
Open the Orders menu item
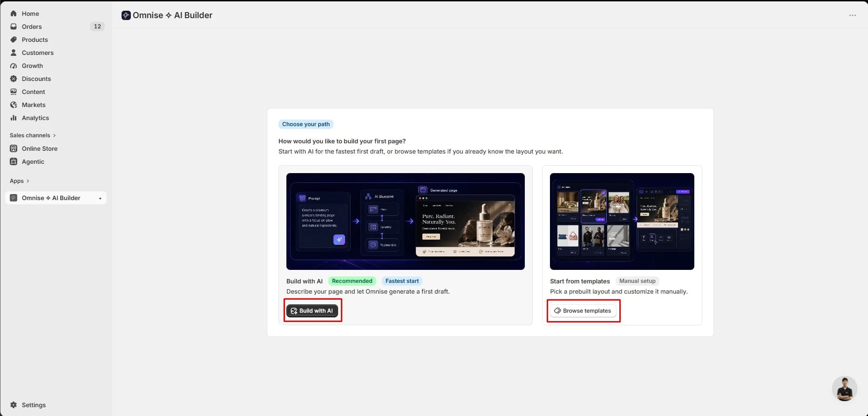[x=56, y=27]
